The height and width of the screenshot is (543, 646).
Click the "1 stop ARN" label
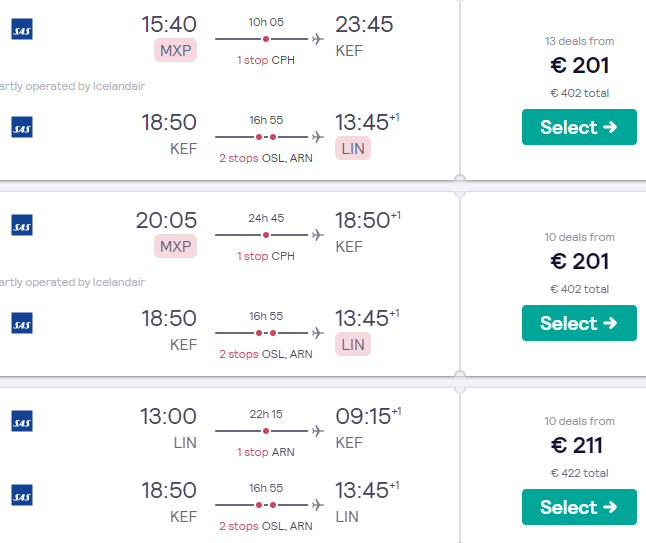[266, 452]
